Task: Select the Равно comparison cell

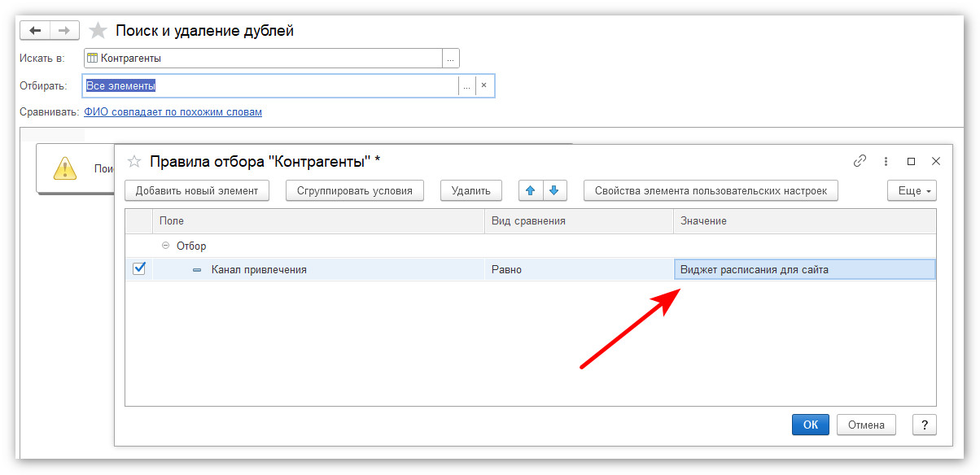Action: click(580, 269)
